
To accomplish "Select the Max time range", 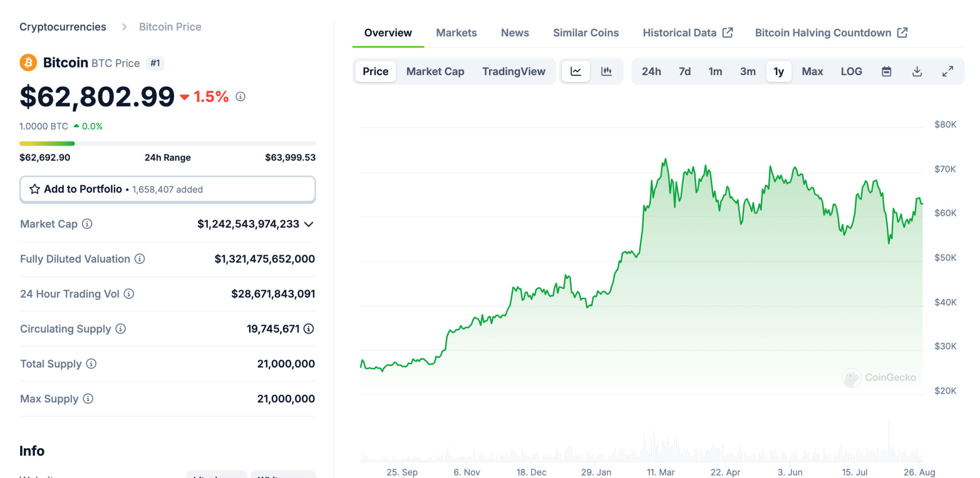I will [x=812, y=72].
